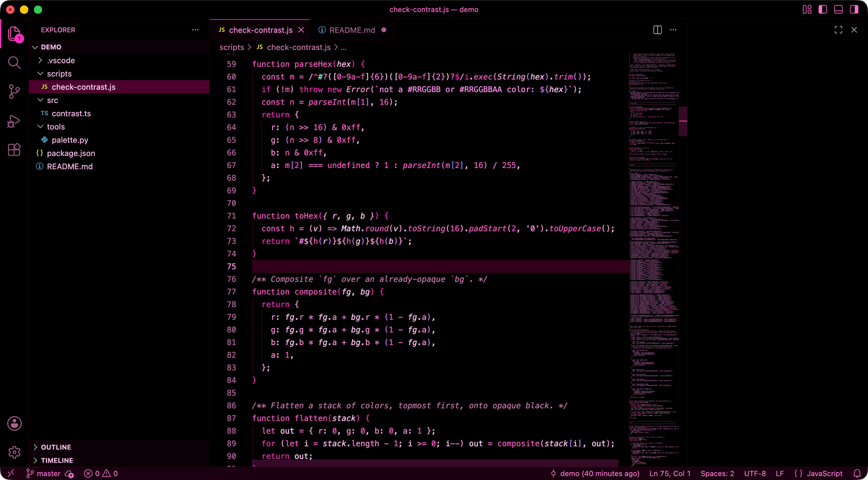
Task: Place cursor on 'function flatten(stack)' line
Action: pos(310,418)
